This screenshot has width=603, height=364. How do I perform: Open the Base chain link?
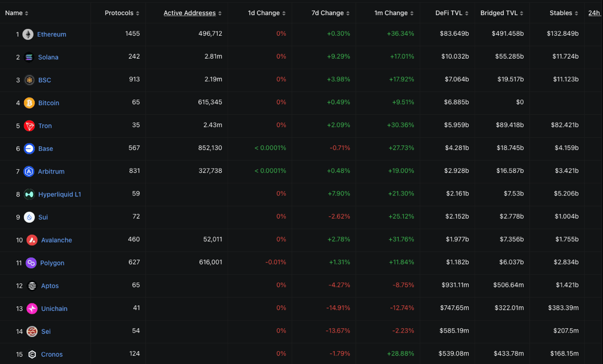click(45, 149)
